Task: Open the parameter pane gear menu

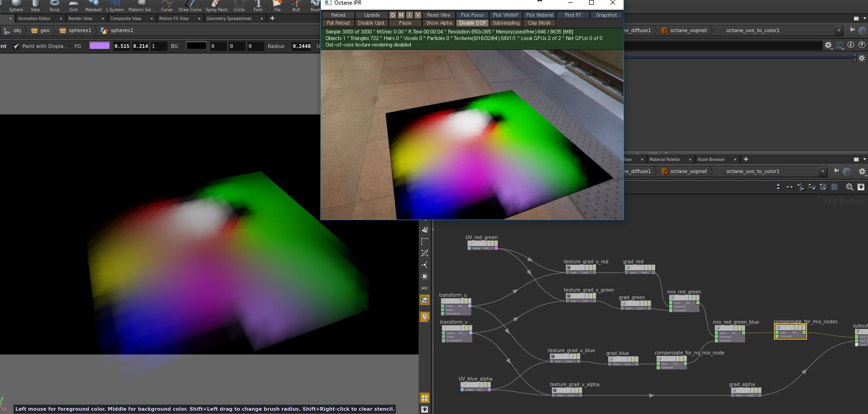Action: [x=828, y=45]
